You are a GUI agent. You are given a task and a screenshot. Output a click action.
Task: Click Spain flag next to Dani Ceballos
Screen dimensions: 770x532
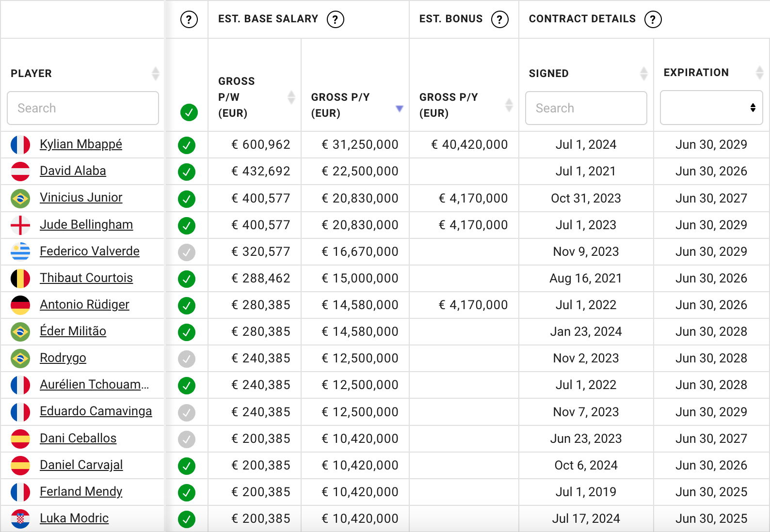click(20, 439)
